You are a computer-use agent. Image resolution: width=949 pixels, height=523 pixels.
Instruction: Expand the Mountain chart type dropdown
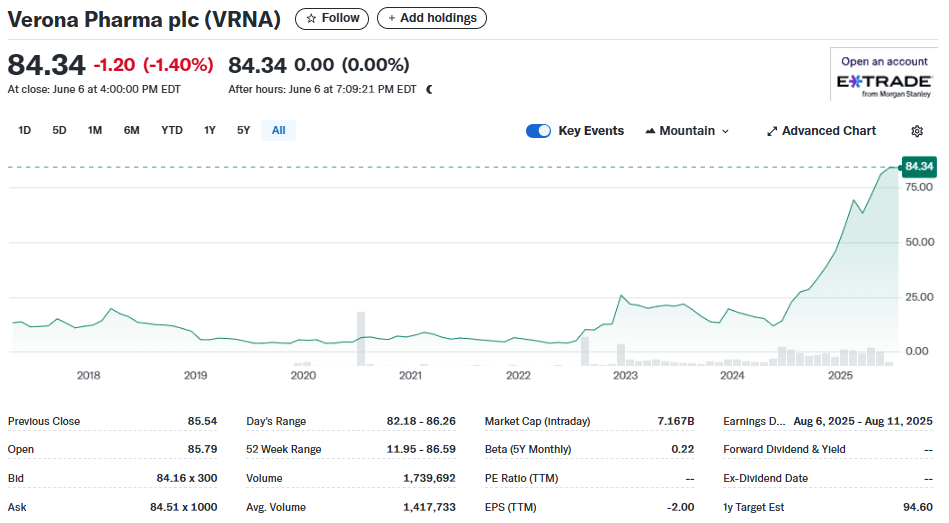pos(688,131)
